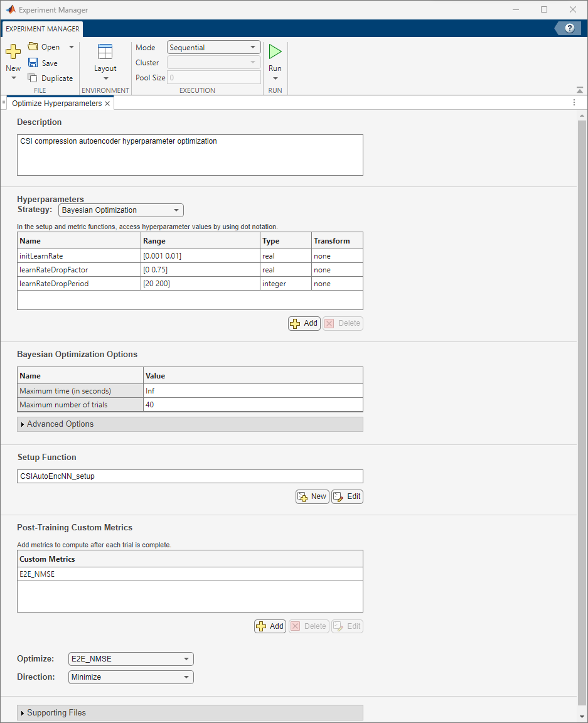
Task: Collapse the ribbon using the top-right arrow icon
Action: [579, 88]
